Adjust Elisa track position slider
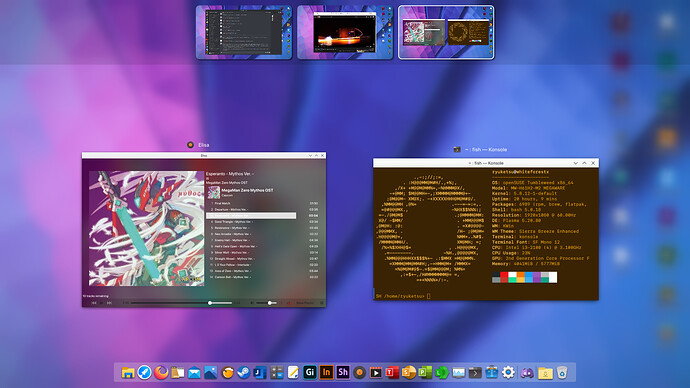 click(181, 303)
